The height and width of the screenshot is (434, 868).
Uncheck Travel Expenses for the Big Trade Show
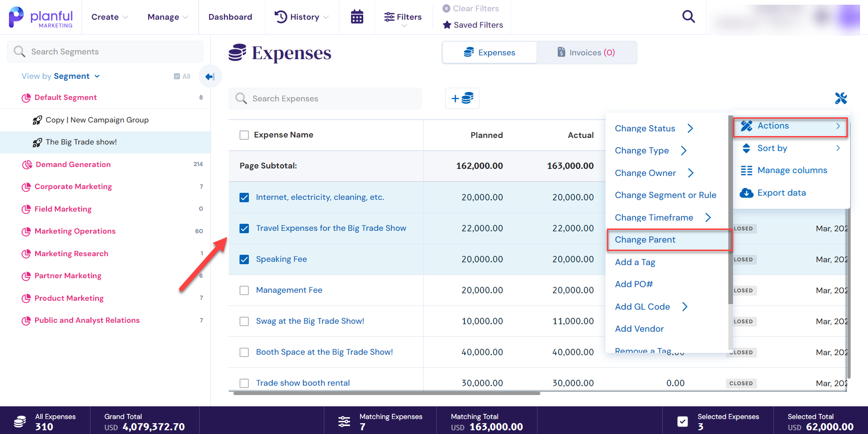click(244, 228)
